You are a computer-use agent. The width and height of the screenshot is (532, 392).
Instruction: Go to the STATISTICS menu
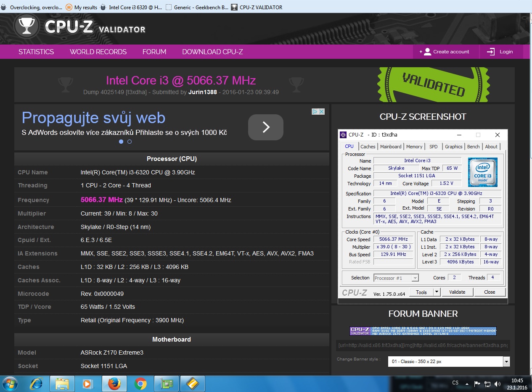(x=36, y=52)
